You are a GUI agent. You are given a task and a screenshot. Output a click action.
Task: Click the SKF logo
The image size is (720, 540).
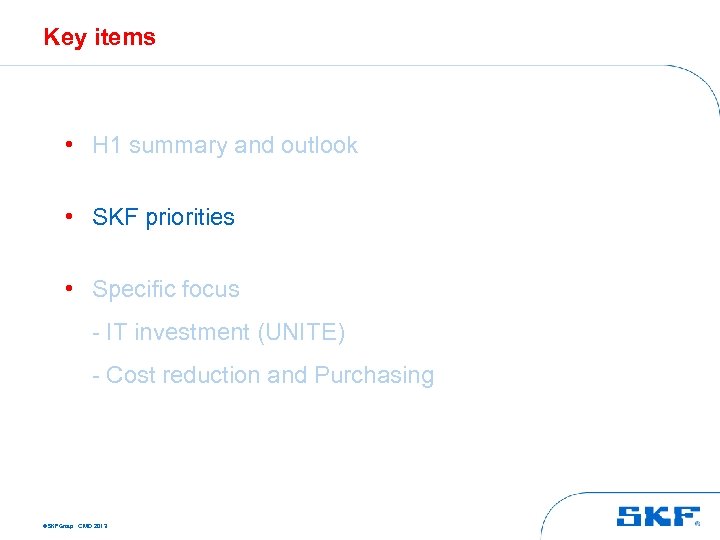[658, 516]
